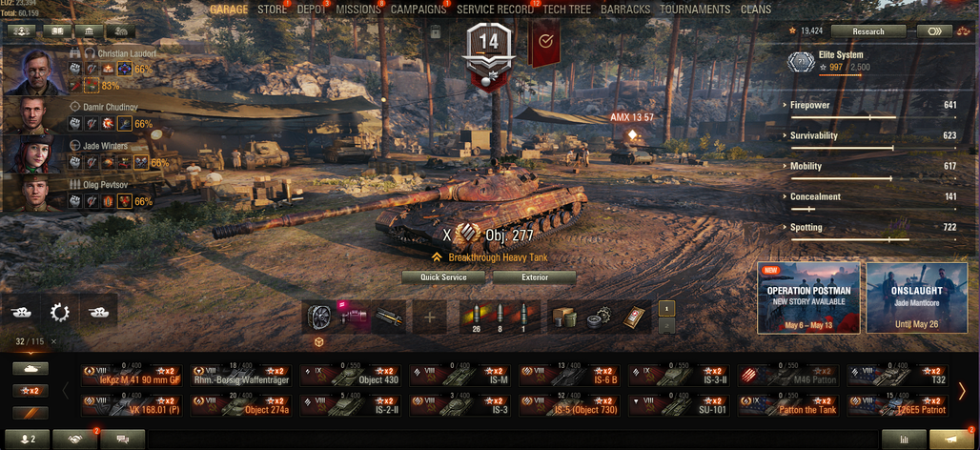Expand the Firepower characteristics section
Viewport: 980px width, 450px height.
coord(809,105)
